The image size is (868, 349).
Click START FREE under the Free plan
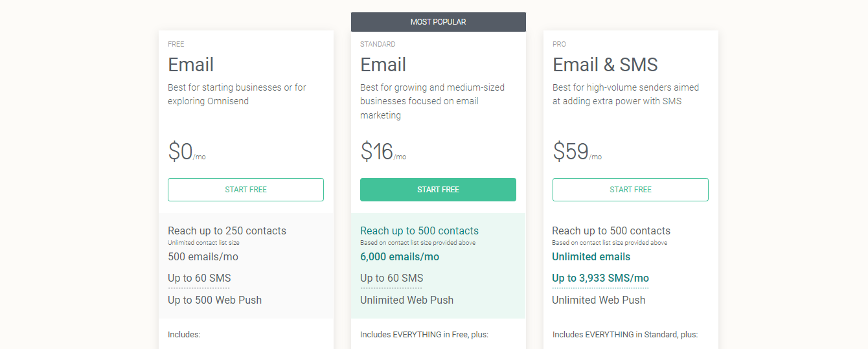(x=246, y=190)
